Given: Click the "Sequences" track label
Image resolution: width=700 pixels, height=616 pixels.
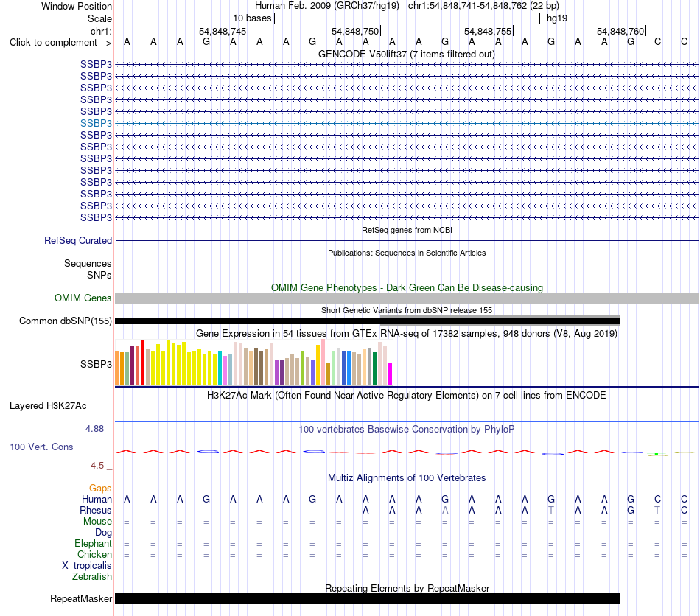Looking at the screenshot, I should point(88,263).
